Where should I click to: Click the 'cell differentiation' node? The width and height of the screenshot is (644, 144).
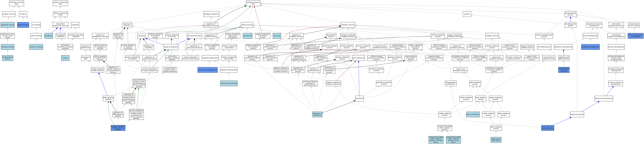544,47
